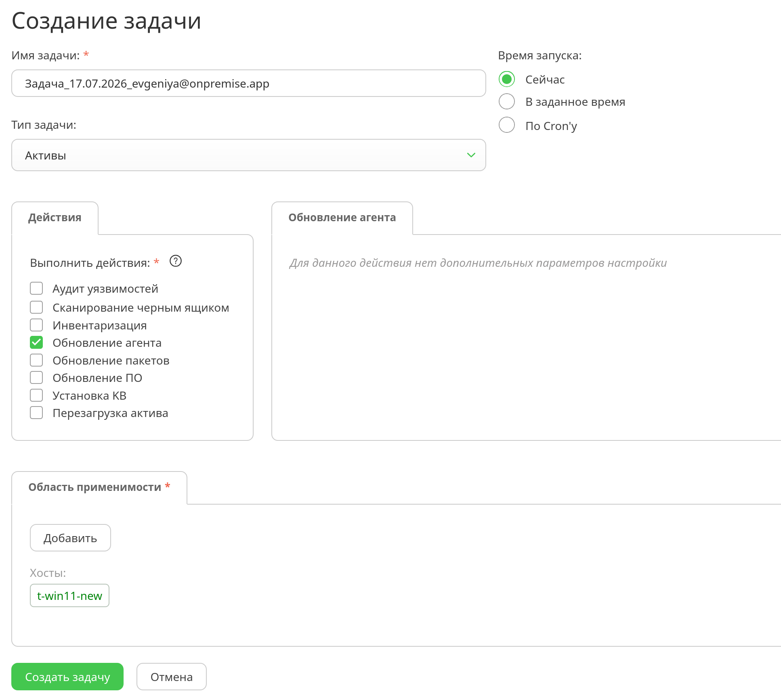Select the Область применимости tab

99,487
